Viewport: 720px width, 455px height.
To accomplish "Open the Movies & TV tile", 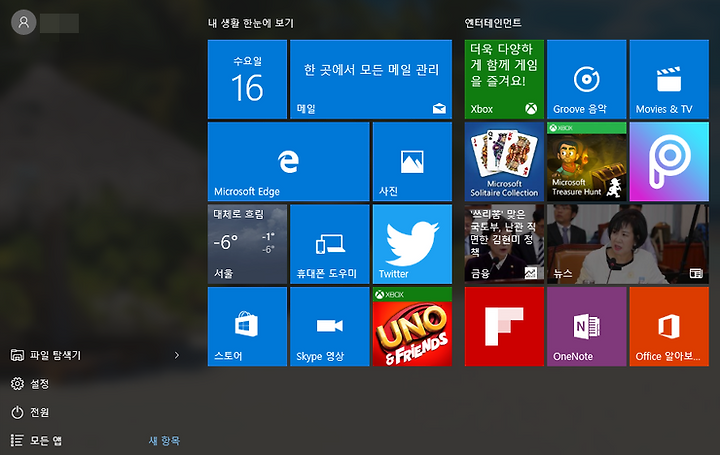I will [669, 79].
